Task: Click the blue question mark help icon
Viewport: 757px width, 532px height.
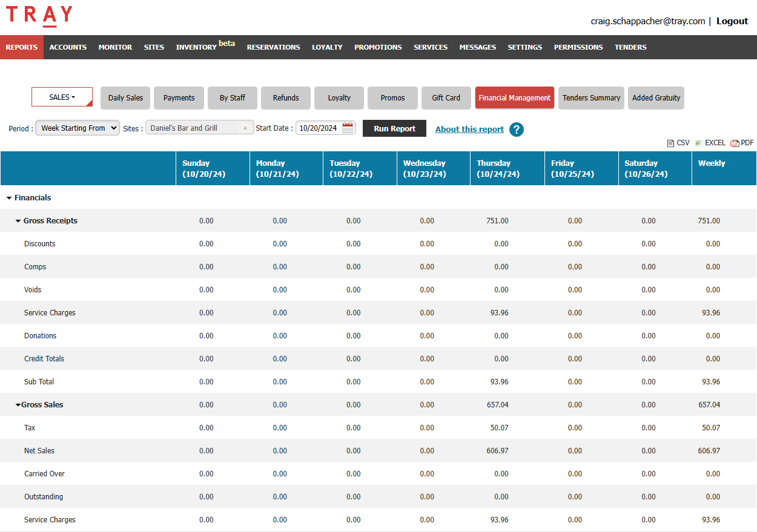Action: click(x=516, y=130)
